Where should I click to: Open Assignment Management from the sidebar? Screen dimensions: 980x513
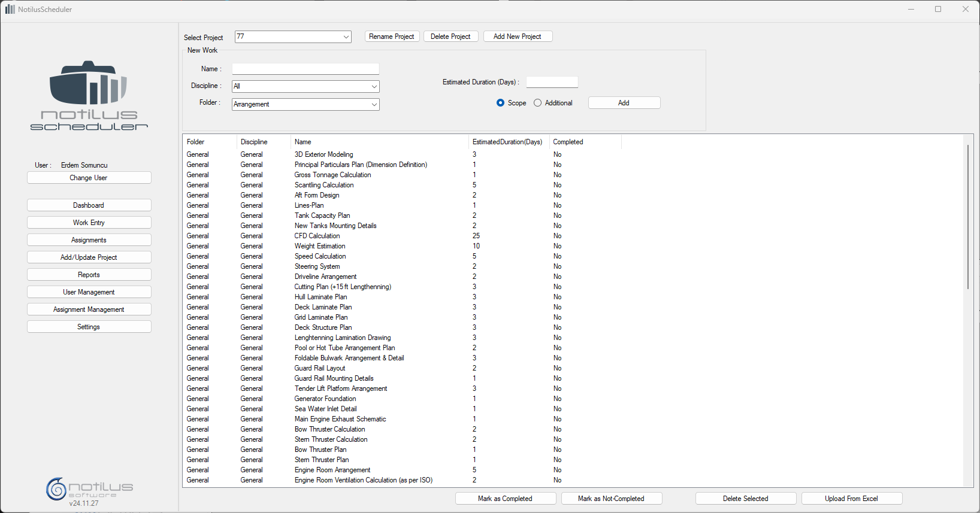89,309
